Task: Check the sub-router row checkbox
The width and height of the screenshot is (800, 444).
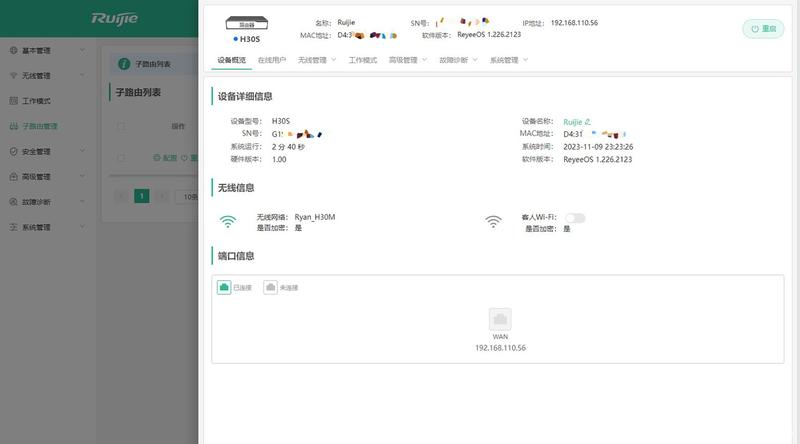Action: coord(121,158)
